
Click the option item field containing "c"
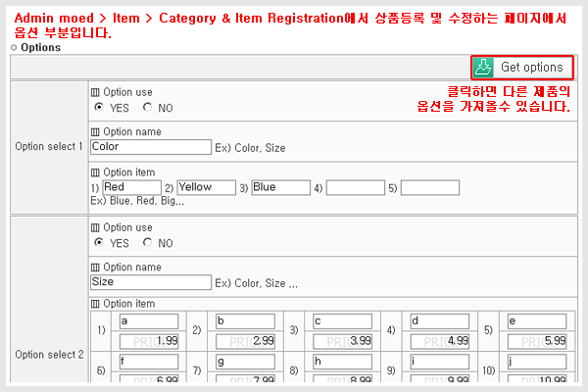coord(343,320)
